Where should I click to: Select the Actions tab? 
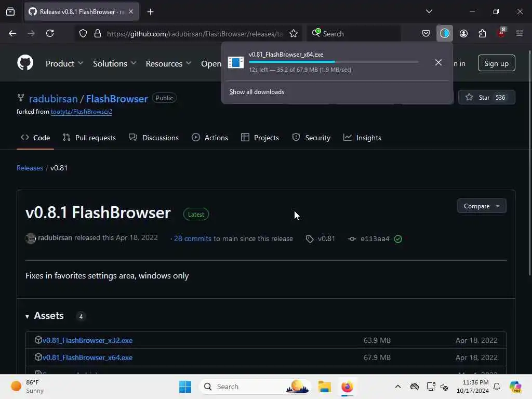tap(210, 138)
